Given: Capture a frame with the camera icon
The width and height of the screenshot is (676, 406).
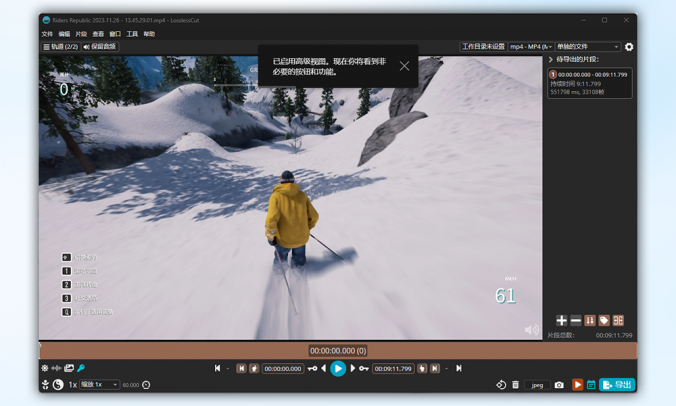Looking at the screenshot, I should [x=559, y=385].
